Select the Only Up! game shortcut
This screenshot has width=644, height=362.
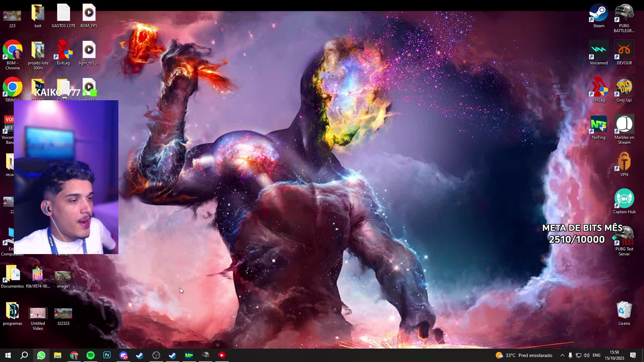624,90
